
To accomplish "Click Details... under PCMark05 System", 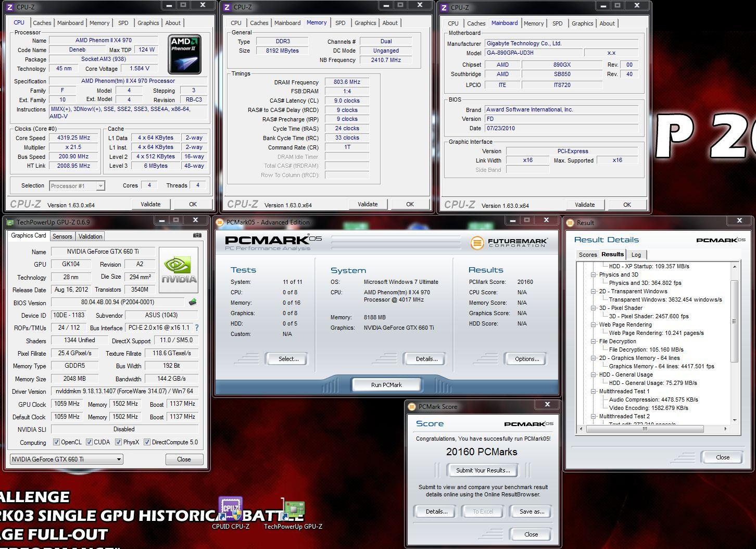I will 426,359.
